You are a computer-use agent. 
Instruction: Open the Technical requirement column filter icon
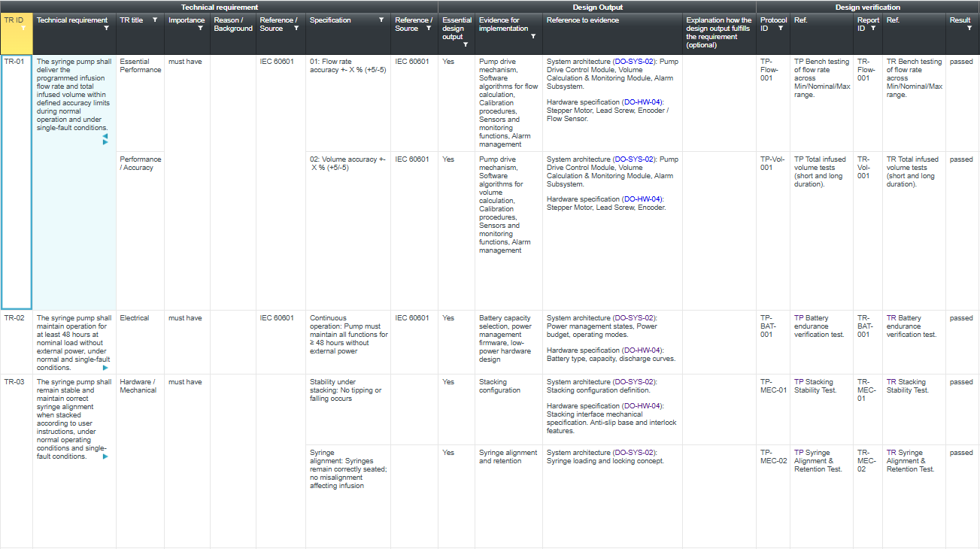(106, 28)
